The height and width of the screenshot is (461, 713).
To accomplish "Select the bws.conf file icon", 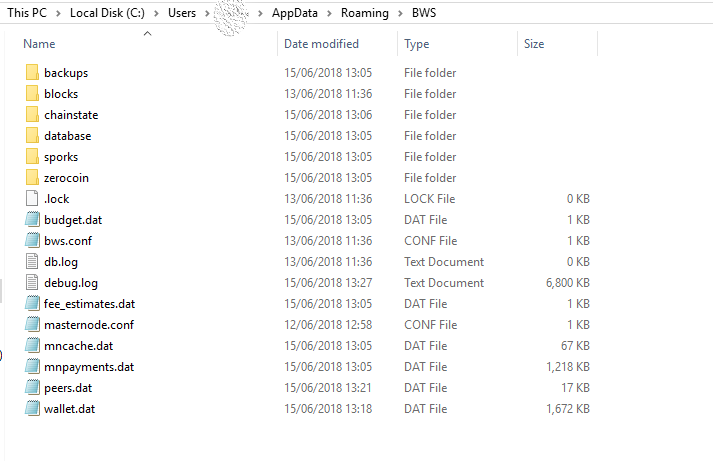I will (32, 241).
